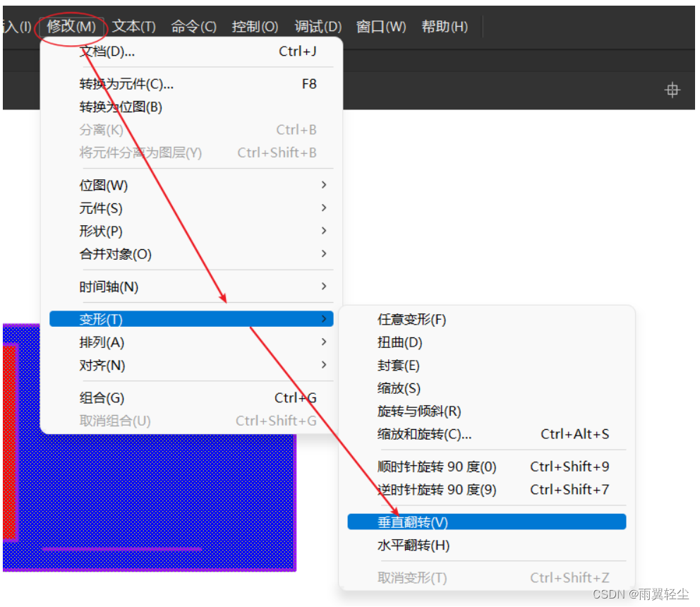Click 水平翻转(H) to flip horizontally
The width and height of the screenshot is (700, 607).
click(487, 545)
